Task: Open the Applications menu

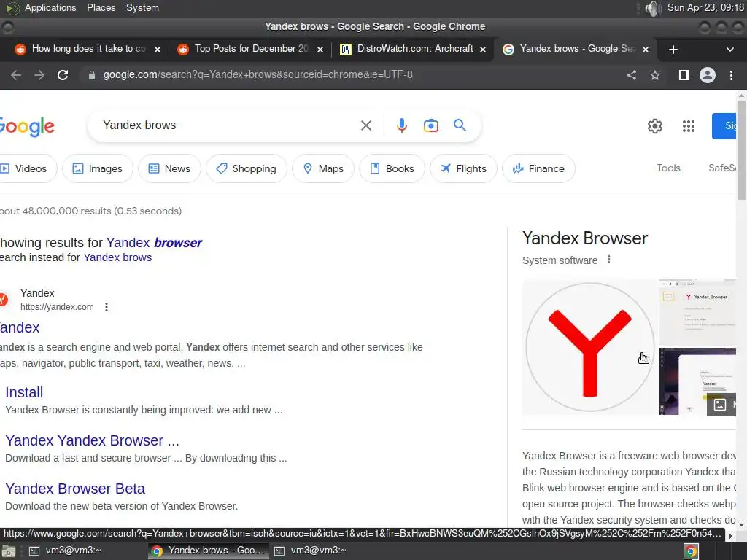Action: [x=50, y=7]
